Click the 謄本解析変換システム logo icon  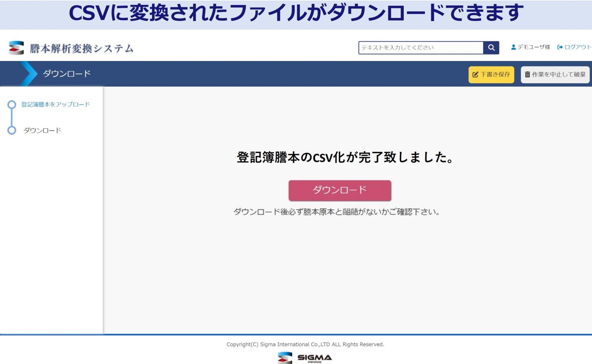tap(16, 48)
